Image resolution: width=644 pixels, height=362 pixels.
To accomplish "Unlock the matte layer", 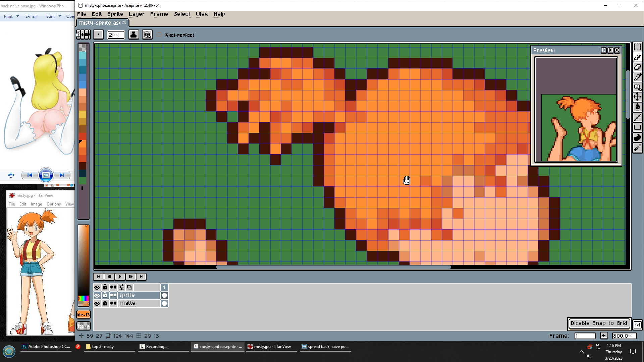I will click(105, 303).
